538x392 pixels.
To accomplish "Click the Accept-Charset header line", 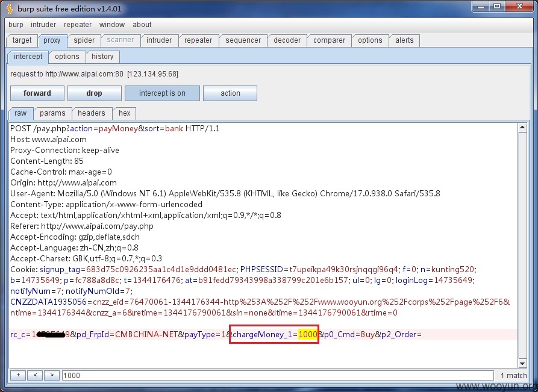I will click(x=86, y=258).
